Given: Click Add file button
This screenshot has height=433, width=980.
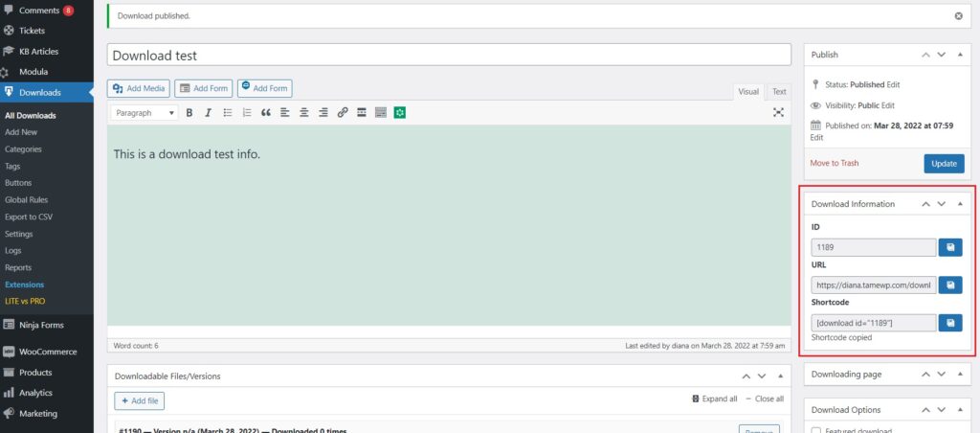Looking at the screenshot, I should 140,400.
